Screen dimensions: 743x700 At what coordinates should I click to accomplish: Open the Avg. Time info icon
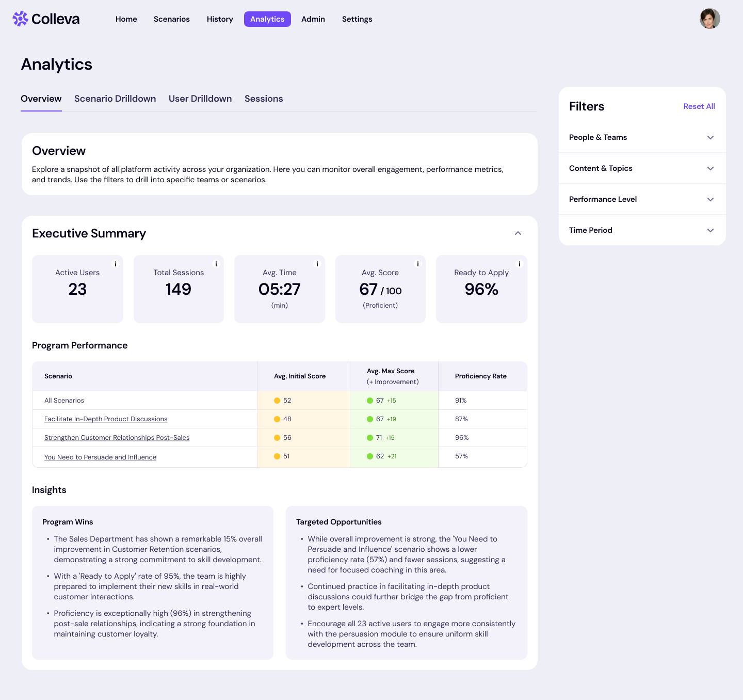[x=316, y=264]
